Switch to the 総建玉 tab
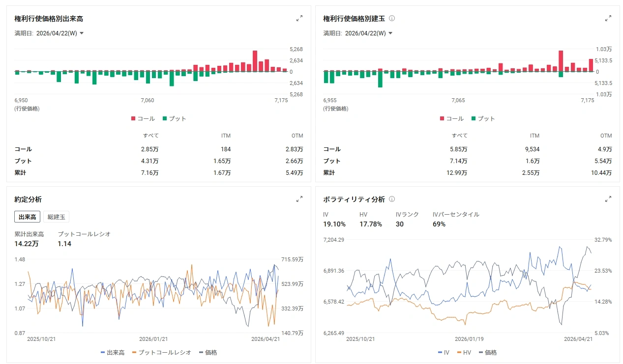Screen dimensions: 623x364 [x=57, y=217]
